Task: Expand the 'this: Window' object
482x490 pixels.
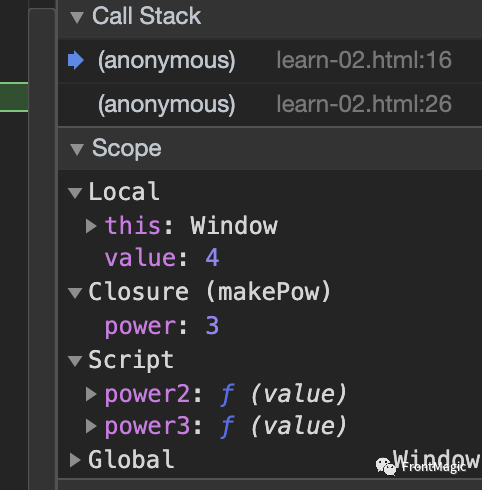Action: click(x=91, y=226)
